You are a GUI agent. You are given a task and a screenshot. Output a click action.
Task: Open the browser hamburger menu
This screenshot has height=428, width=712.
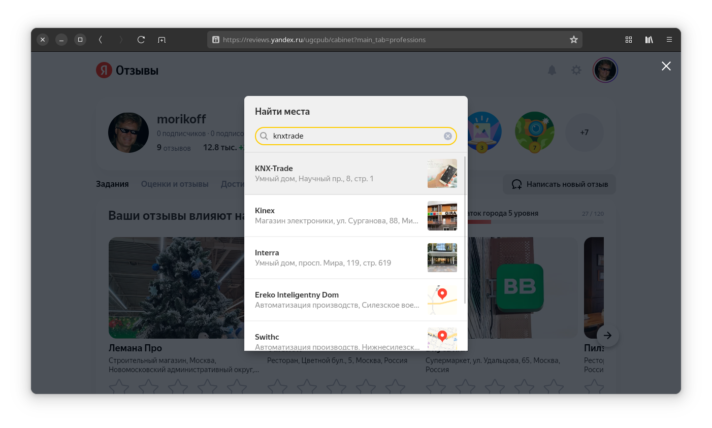pyautogui.click(x=669, y=40)
